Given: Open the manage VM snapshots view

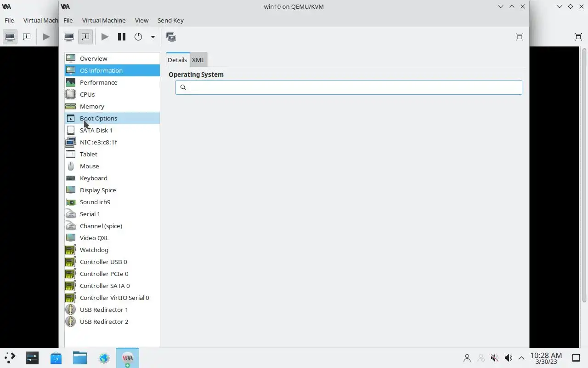Looking at the screenshot, I should [171, 37].
